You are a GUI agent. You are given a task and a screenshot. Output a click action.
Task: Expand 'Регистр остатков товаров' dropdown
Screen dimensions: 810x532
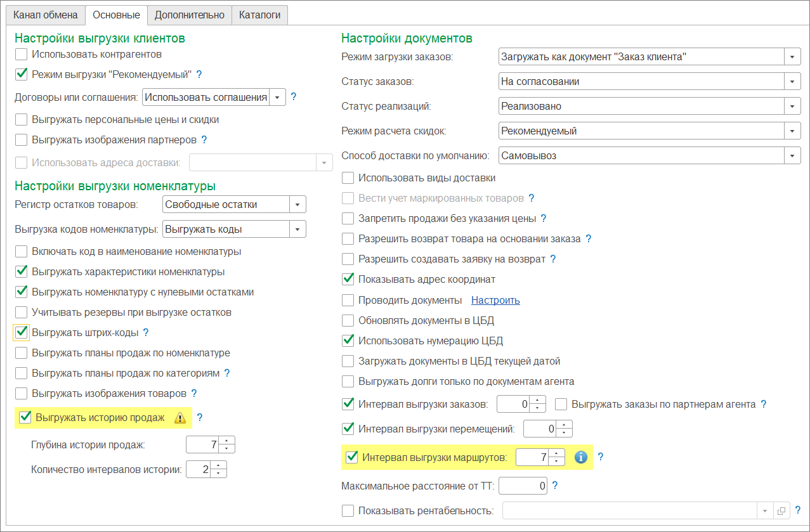[297, 204]
